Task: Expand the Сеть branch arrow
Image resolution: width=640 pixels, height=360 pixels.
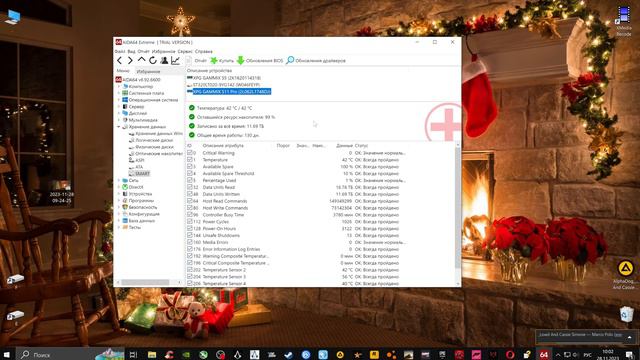Action: point(119,180)
